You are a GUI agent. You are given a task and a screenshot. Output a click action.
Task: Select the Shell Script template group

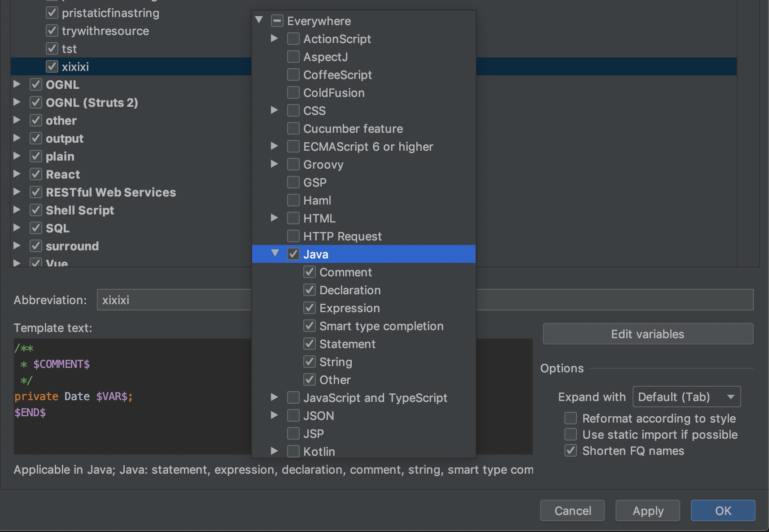click(x=80, y=210)
